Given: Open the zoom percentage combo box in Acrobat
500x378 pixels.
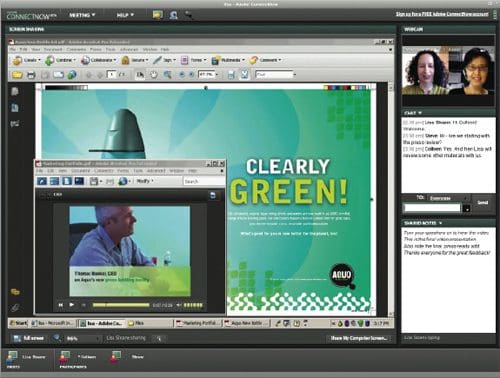Looking at the screenshot, I should (x=208, y=74).
